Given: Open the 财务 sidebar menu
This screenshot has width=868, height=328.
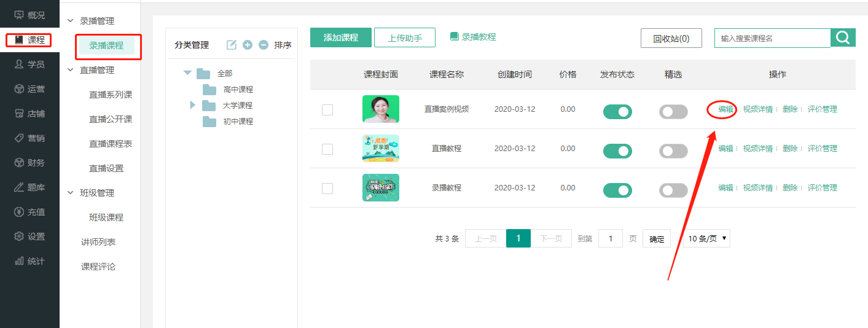Looking at the screenshot, I should (x=29, y=163).
